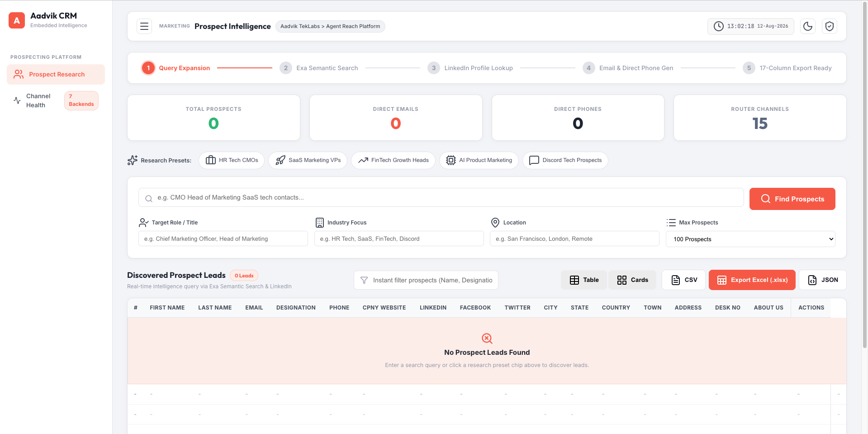The width and height of the screenshot is (868, 434).
Task: Select LinkedIn Profile Lookup step
Action: (470, 68)
